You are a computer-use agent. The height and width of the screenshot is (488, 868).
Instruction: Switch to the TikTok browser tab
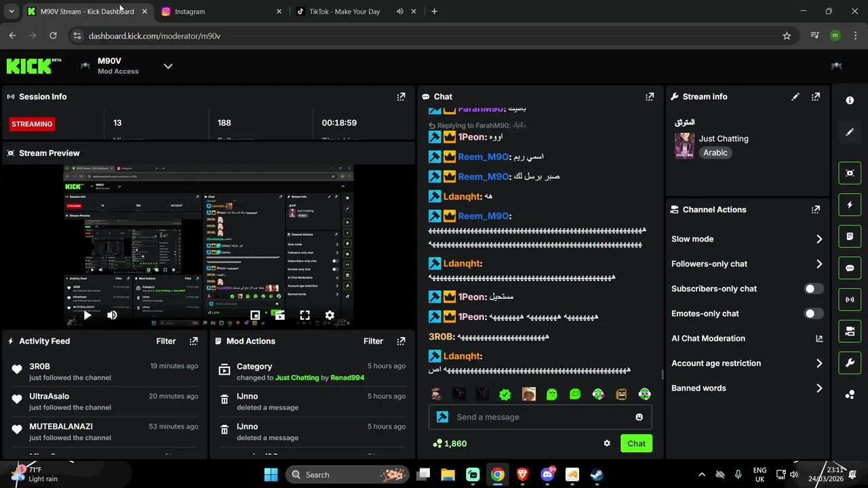(357, 12)
